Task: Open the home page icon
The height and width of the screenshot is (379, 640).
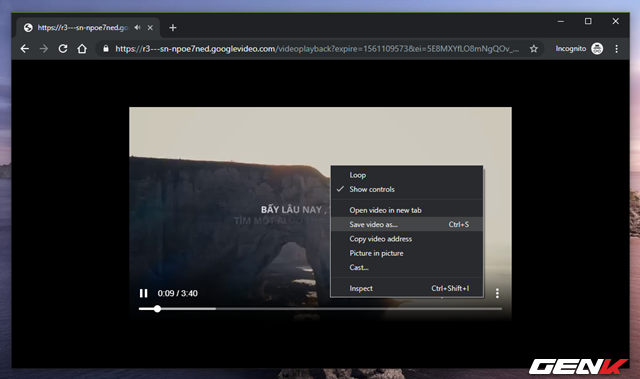Action: point(82,49)
